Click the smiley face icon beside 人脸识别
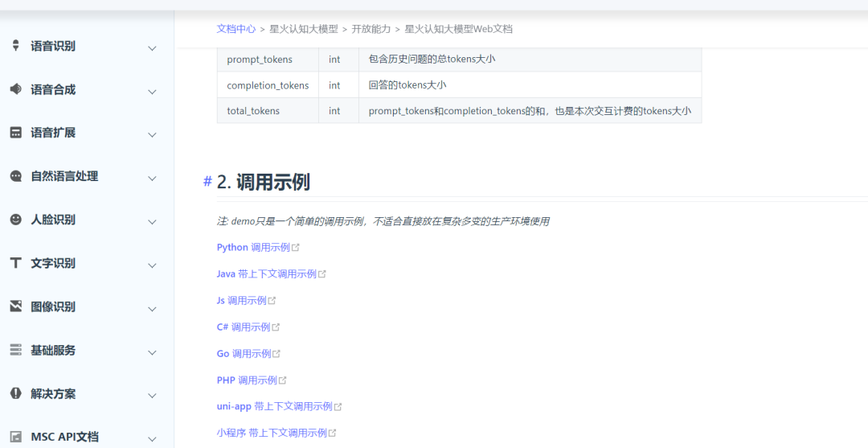This screenshot has width=868, height=448. 15,220
